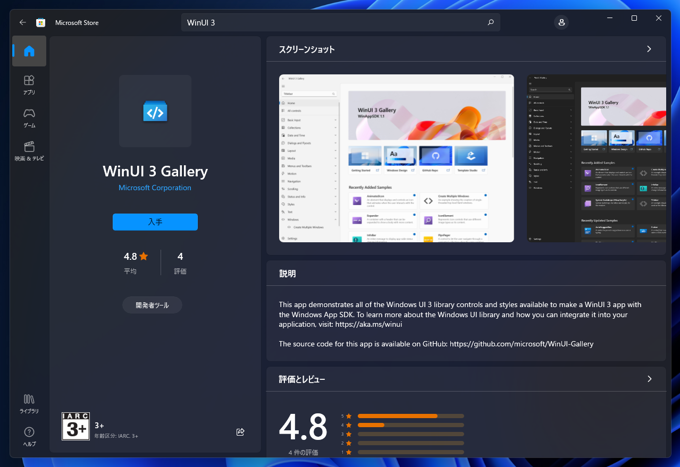Expand the 評価とレビュー section chevron
This screenshot has height=467, width=680.
coord(649,379)
